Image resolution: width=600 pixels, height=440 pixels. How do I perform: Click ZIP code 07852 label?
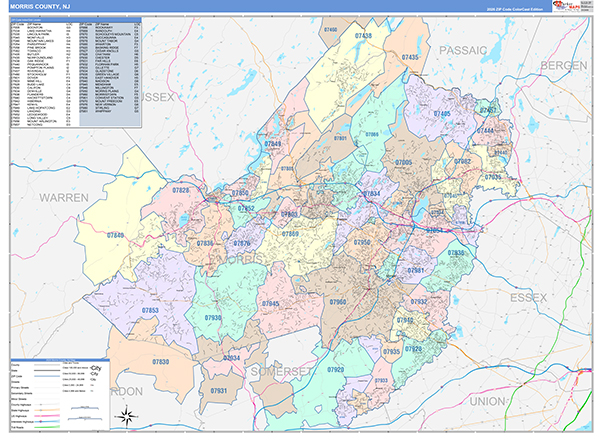click(246, 209)
